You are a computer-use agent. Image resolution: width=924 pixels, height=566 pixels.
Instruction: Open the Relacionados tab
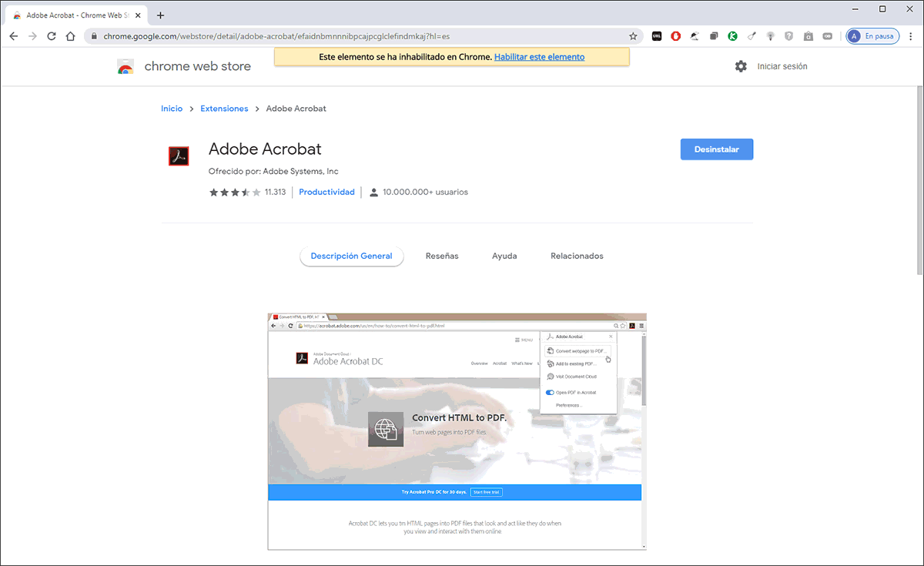coord(577,256)
